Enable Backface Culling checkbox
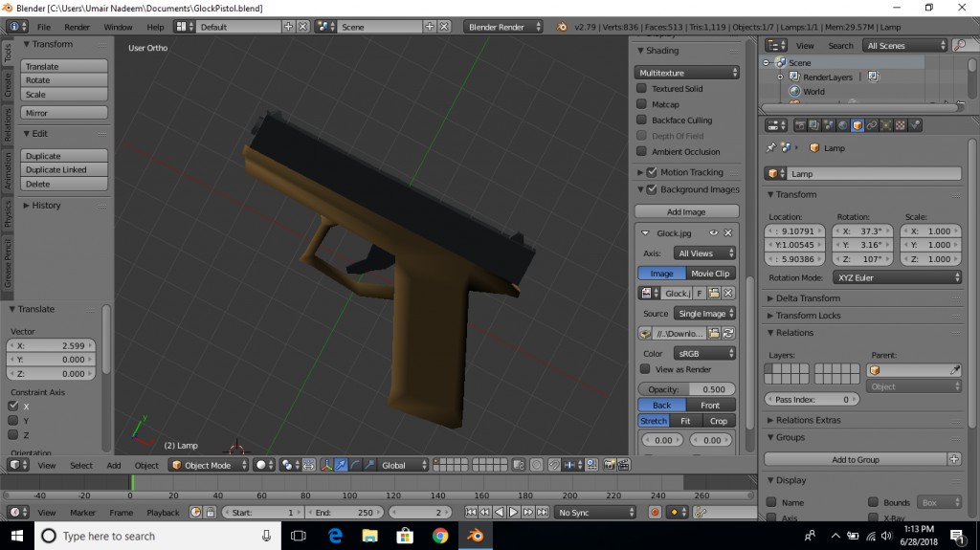Viewport: 980px width, 550px height. tap(641, 120)
